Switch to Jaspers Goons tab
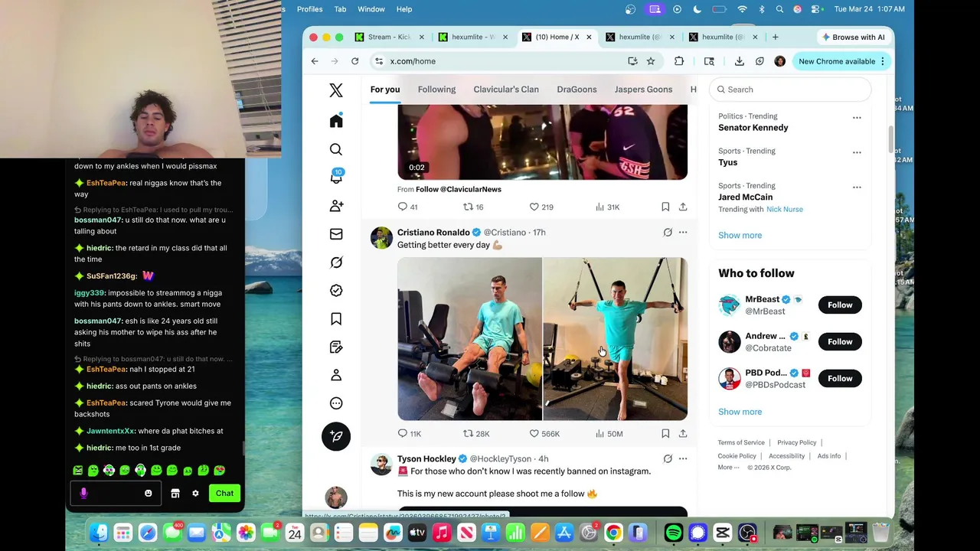This screenshot has width=980, height=551. click(x=643, y=90)
